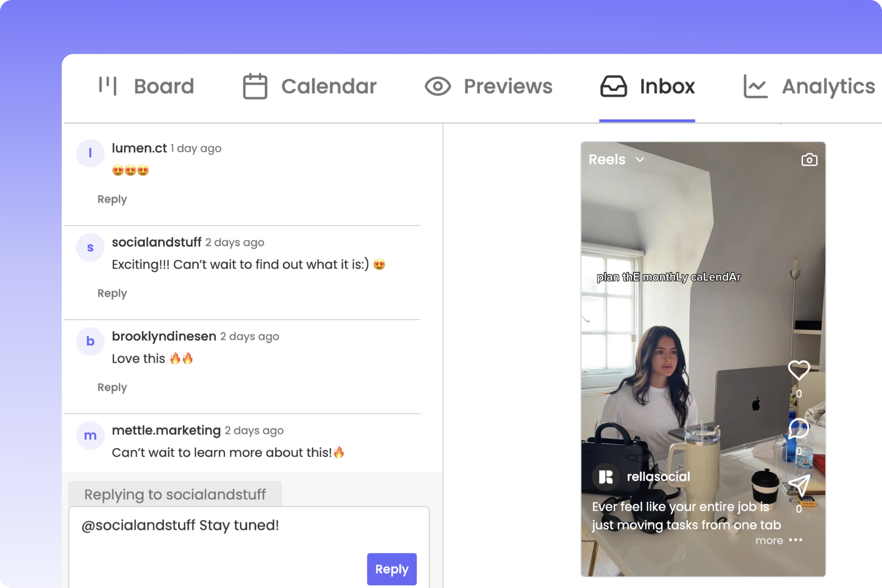Viewport: 882px width, 588px height.
Task: Expand caption with the more link
Action: [x=769, y=540]
